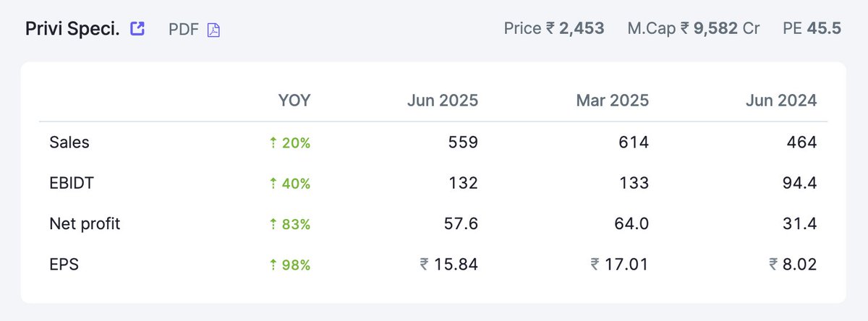This screenshot has width=868, height=321.
Task: Click the PDF text link
Action: (x=184, y=30)
